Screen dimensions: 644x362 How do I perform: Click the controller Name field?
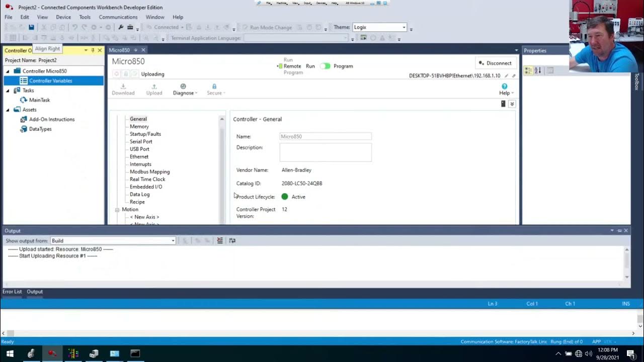pos(326,136)
